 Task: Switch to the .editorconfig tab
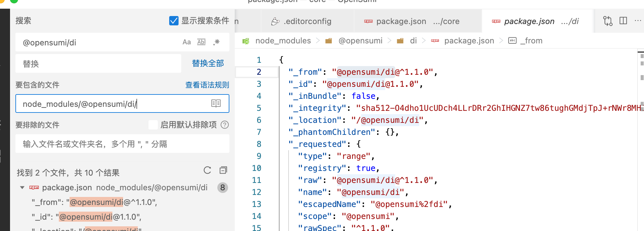point(308,21)
